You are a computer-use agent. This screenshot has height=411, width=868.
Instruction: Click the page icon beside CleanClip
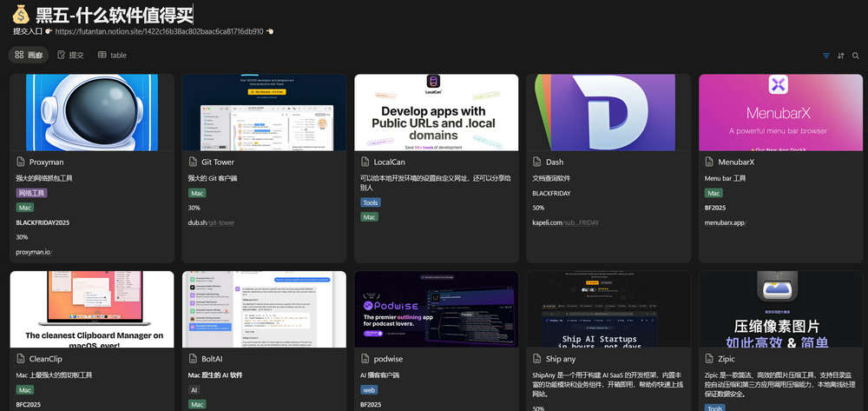coord(21,358)
